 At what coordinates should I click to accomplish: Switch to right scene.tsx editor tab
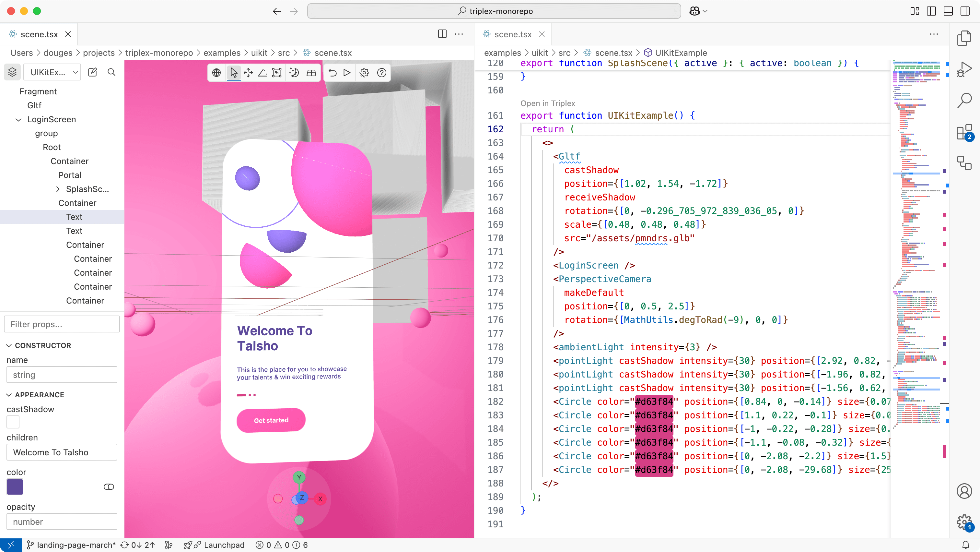(512, 34)
